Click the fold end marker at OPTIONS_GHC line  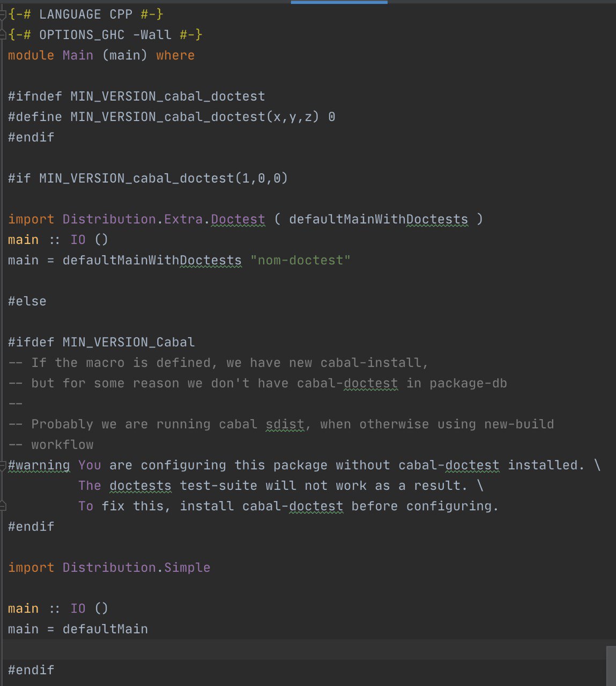(x=3, y=35)
